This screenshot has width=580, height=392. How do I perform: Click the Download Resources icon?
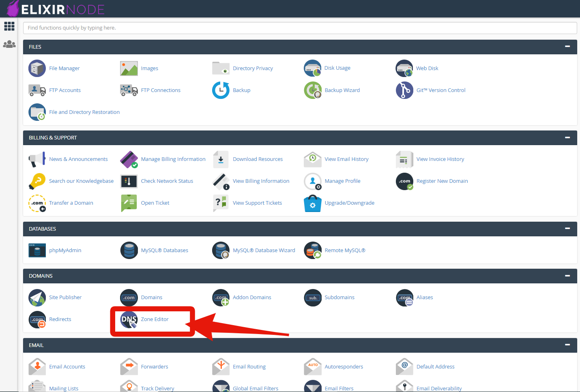[x=221, y=159]
